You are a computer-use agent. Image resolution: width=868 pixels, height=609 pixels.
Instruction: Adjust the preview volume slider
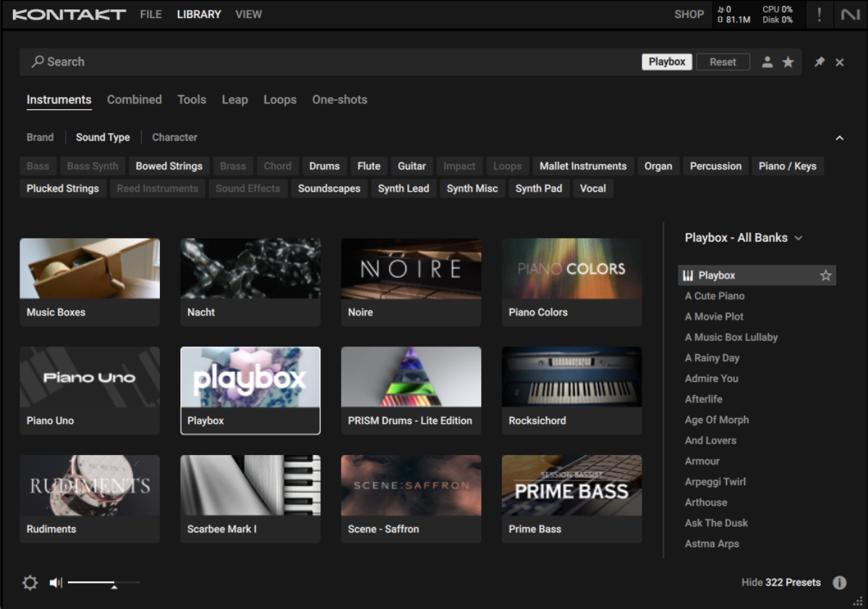click(103, 582)
